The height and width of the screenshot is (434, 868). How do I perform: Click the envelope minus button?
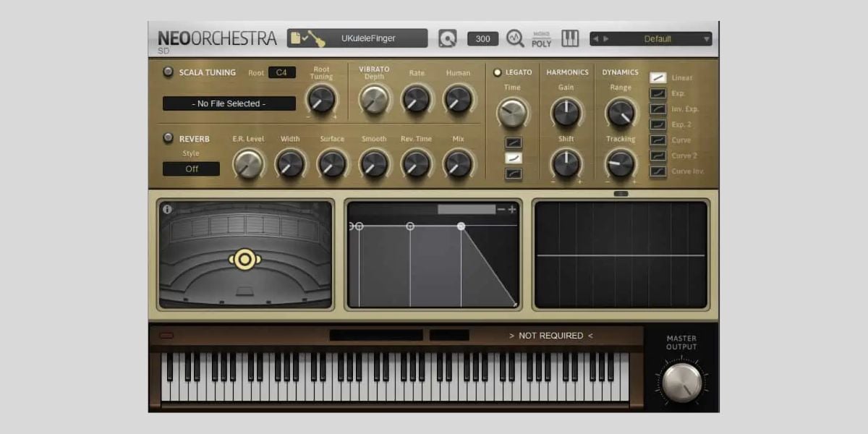pyautogui.click(x=501, y=209)
